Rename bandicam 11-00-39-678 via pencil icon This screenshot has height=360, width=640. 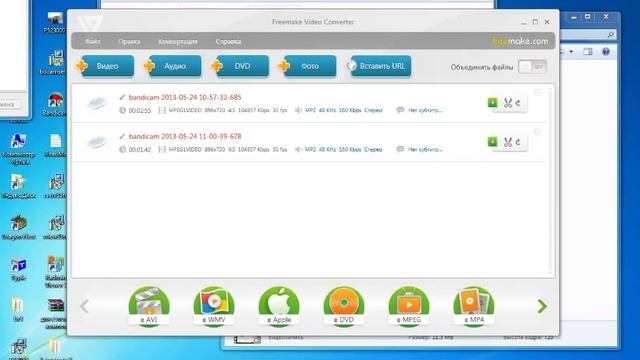[122, 136]
